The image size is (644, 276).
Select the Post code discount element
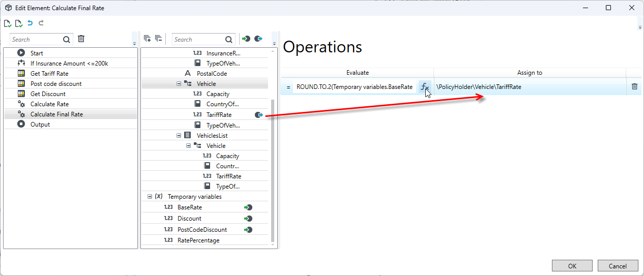pyautogui.click(x=70, y=84)
